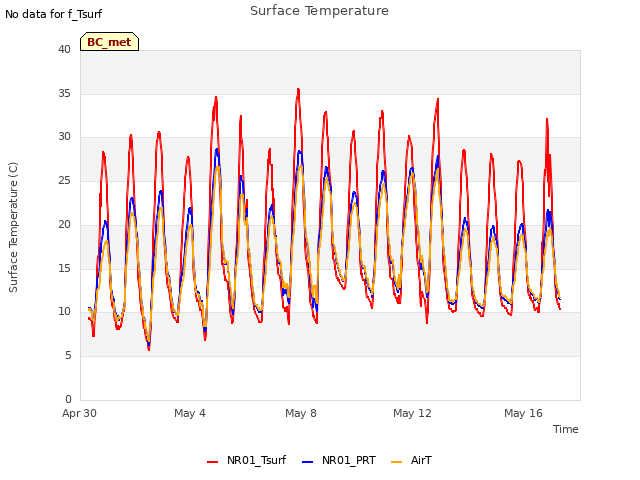Click the orange AirT legend swatch

click(x=397, y=462)
